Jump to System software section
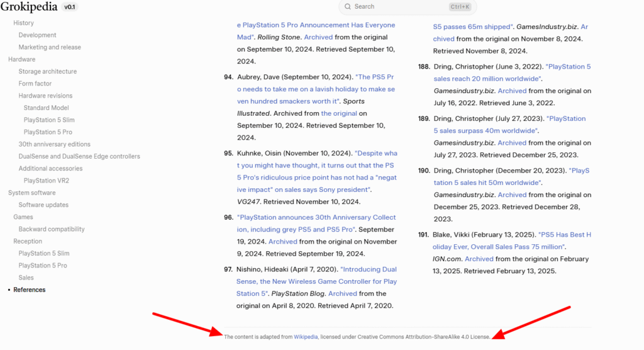The width and height of the screenshot is (644, 350). coord(31,193)
